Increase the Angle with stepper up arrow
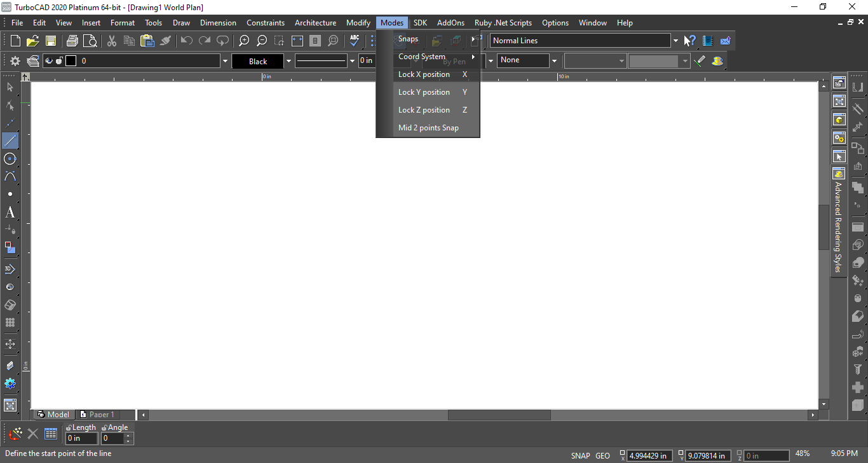868x463 pixels. click(128, 436)
